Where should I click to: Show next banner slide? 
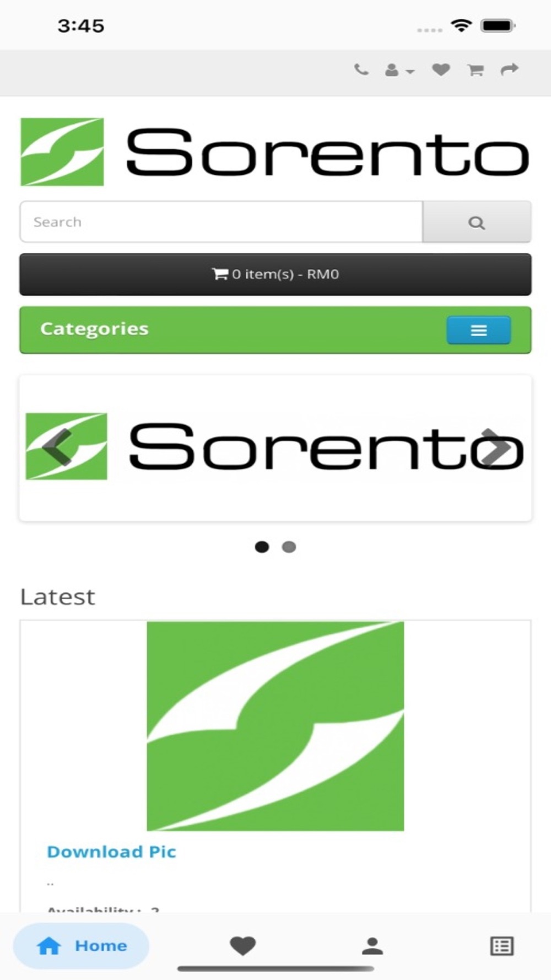coord(495,446)
